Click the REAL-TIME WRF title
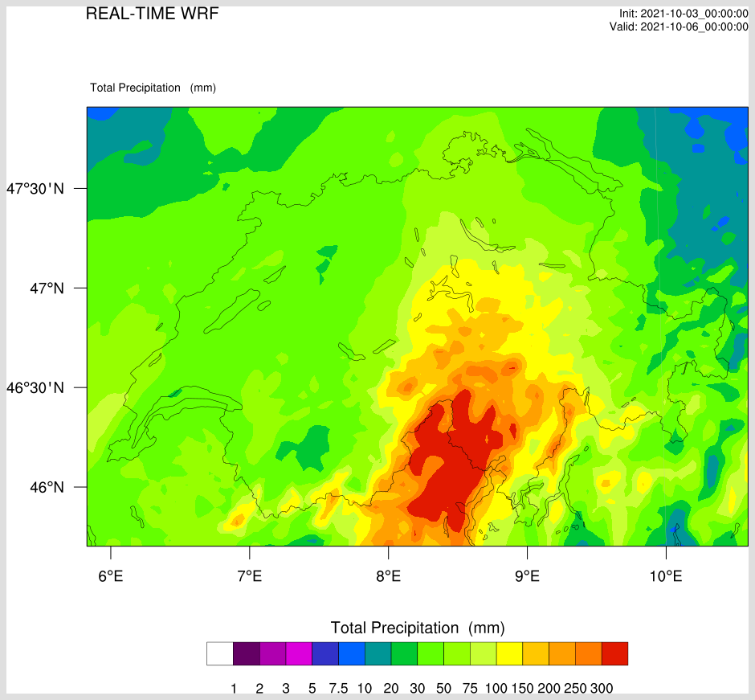 tap(152, 14)
